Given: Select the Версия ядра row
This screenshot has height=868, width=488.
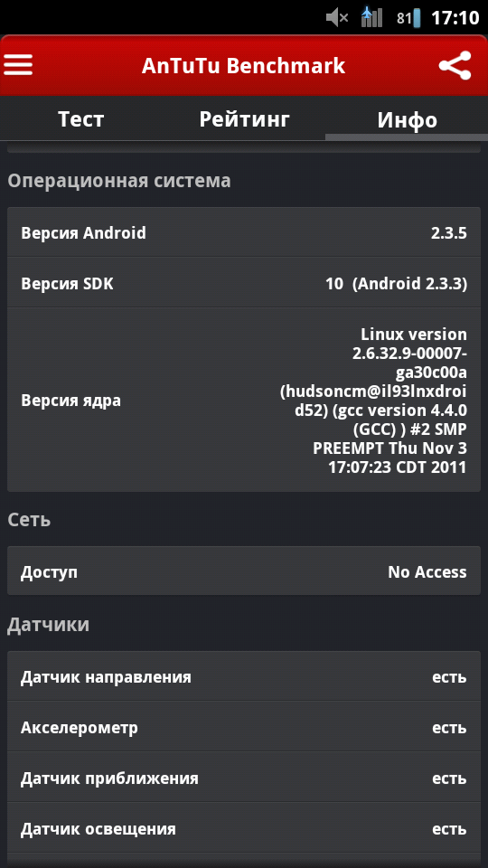Looking at the screenshot, I should tap(244, 401).
